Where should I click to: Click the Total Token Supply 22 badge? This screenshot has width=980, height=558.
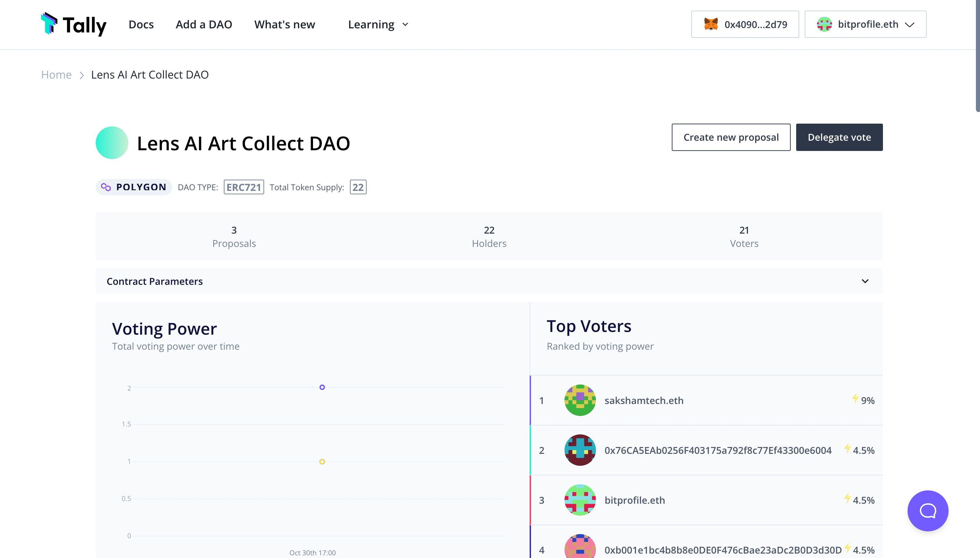coord(357,187)
